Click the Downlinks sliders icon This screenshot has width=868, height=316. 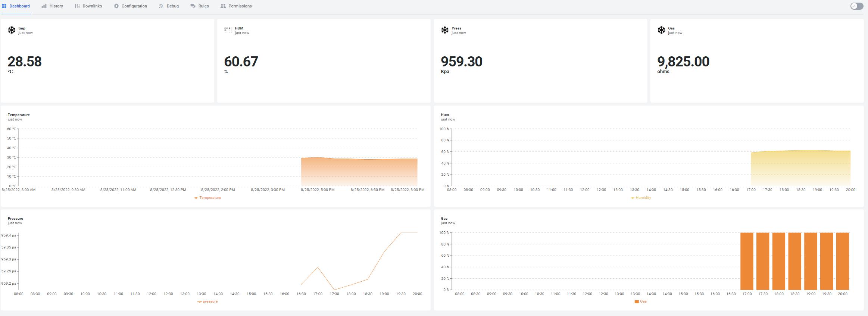(x=77, y=6)
